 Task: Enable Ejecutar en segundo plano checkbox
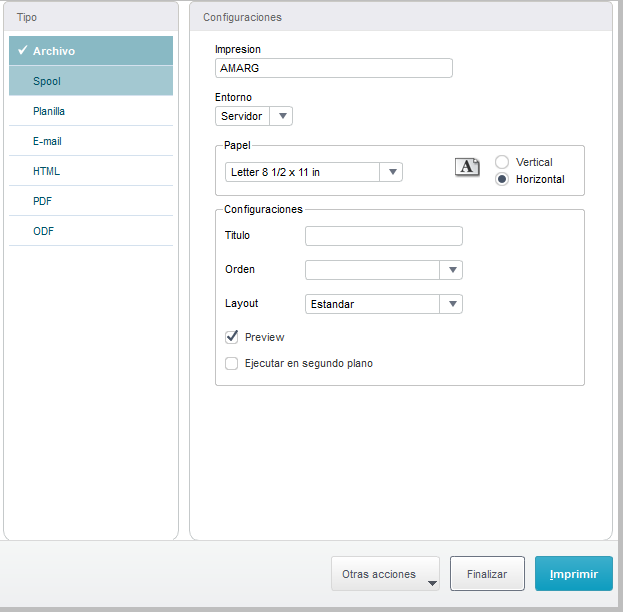click(232, 364)
